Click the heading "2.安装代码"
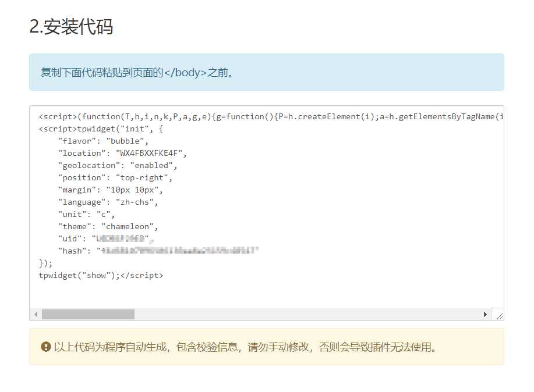The image size is (534, 392). click(71, 27)
